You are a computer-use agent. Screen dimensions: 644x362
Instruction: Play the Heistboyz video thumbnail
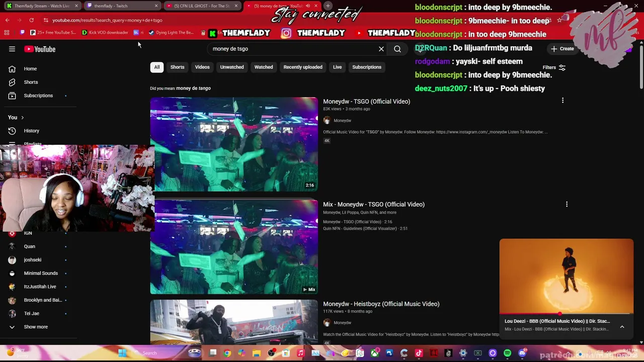pos(234,322)
